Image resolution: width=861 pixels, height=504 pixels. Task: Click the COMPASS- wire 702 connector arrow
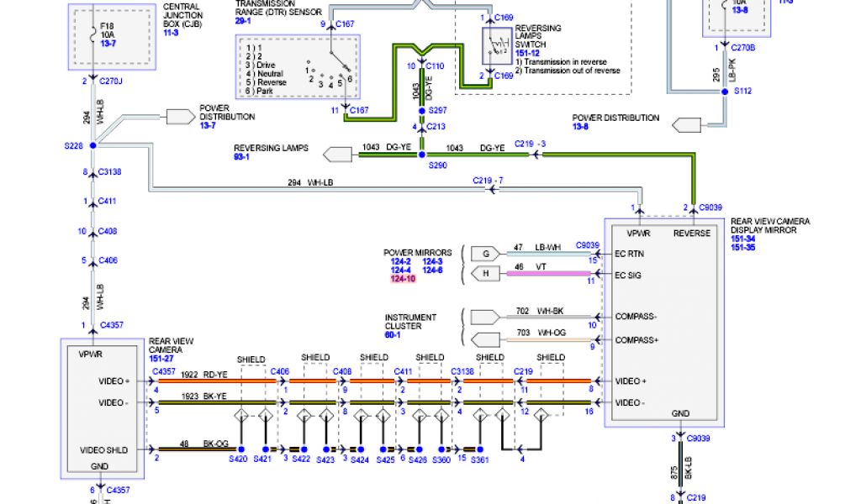[x=483, y=317]
